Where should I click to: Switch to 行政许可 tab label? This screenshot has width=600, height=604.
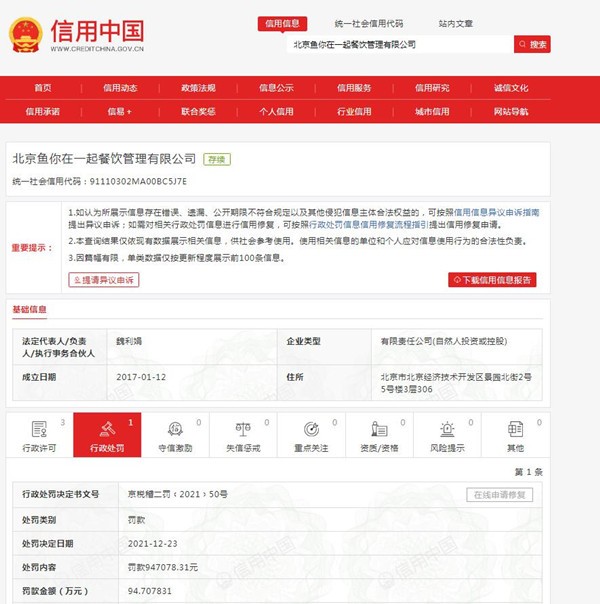tap(39, 448)
